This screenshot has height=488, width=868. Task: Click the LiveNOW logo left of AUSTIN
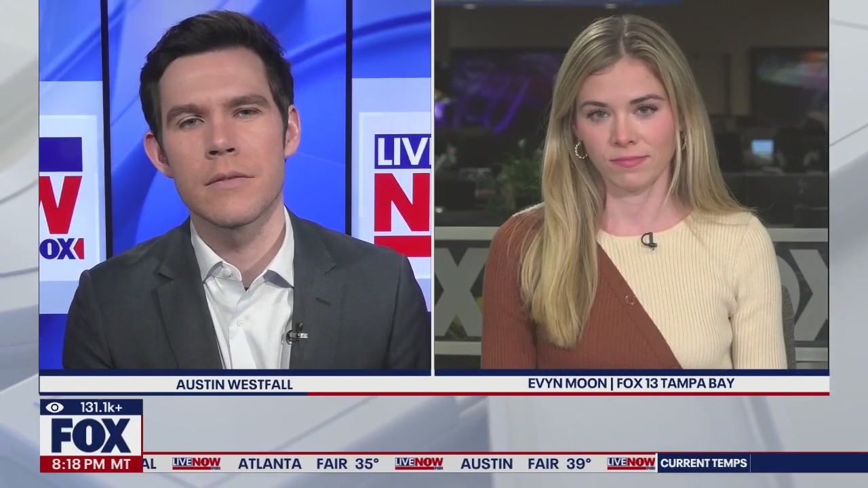pos(418,464)
